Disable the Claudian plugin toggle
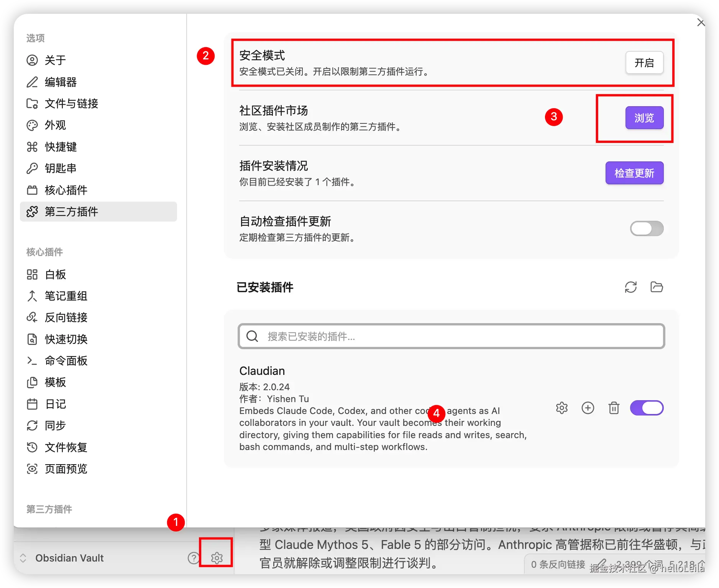 [647, 408]
